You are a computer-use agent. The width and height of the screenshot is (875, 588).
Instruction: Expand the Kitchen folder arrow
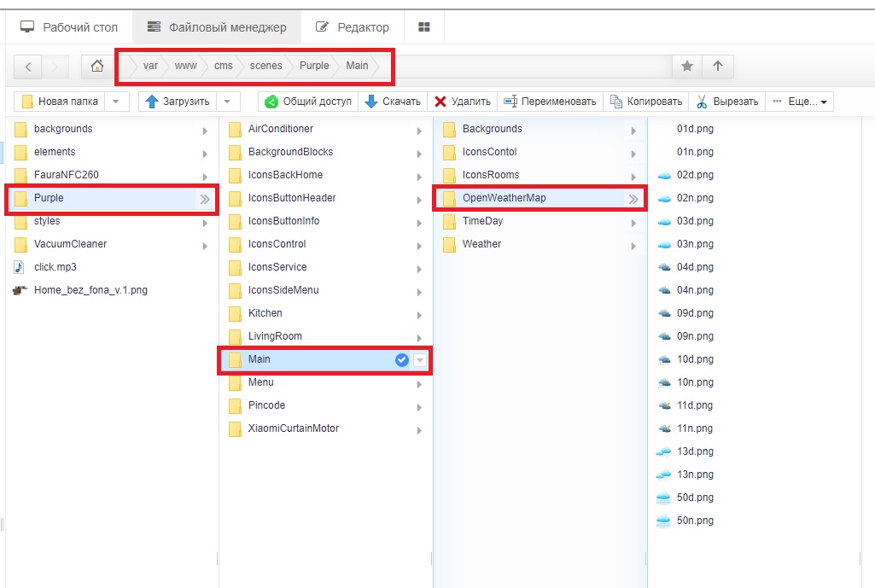tap(419, 315)
